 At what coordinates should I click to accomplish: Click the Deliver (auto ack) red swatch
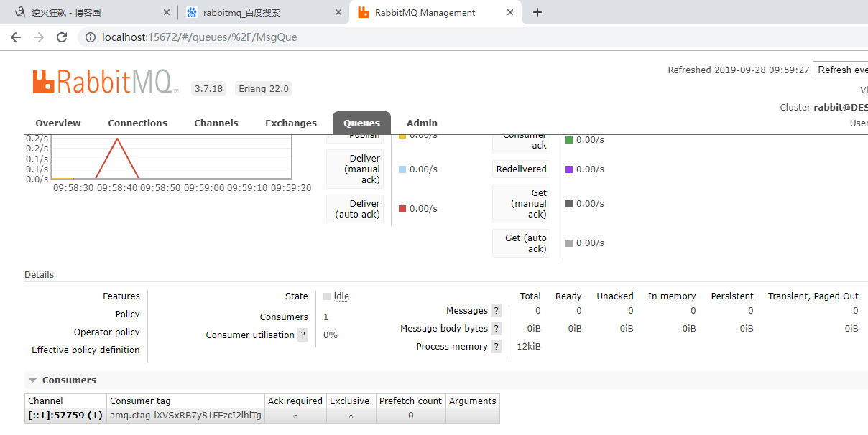pyautogui.click(x=402, y=209)
